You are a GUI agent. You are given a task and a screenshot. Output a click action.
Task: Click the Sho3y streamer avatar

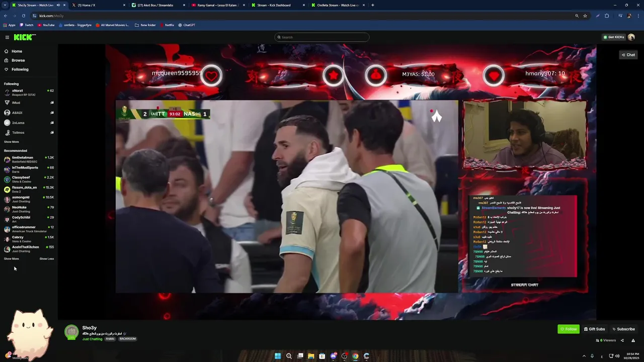click(71, 332)
